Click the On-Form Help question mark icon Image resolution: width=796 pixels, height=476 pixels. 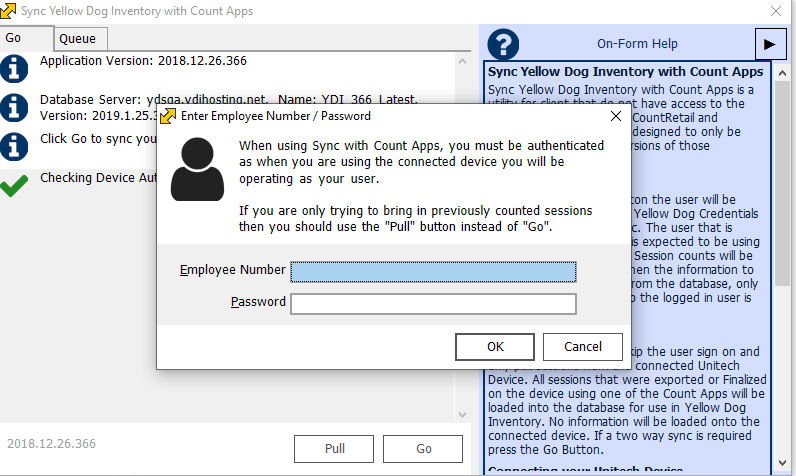click(503, 44)
